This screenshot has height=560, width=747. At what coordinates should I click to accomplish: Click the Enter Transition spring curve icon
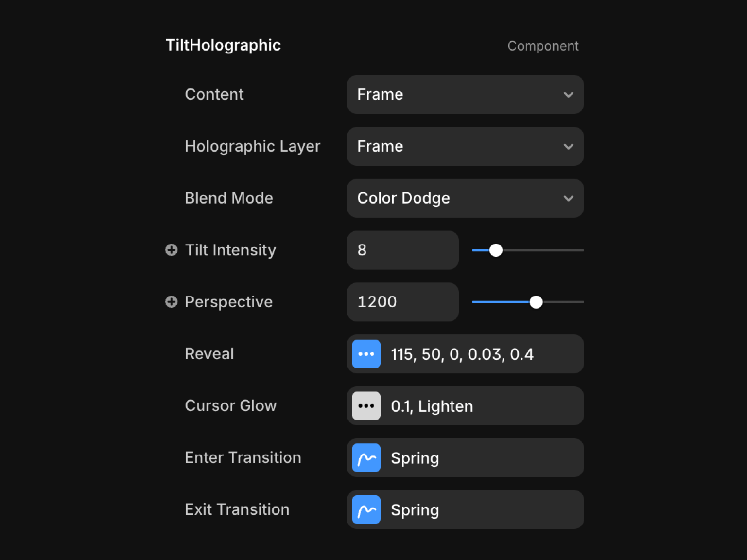coord(366,458)
